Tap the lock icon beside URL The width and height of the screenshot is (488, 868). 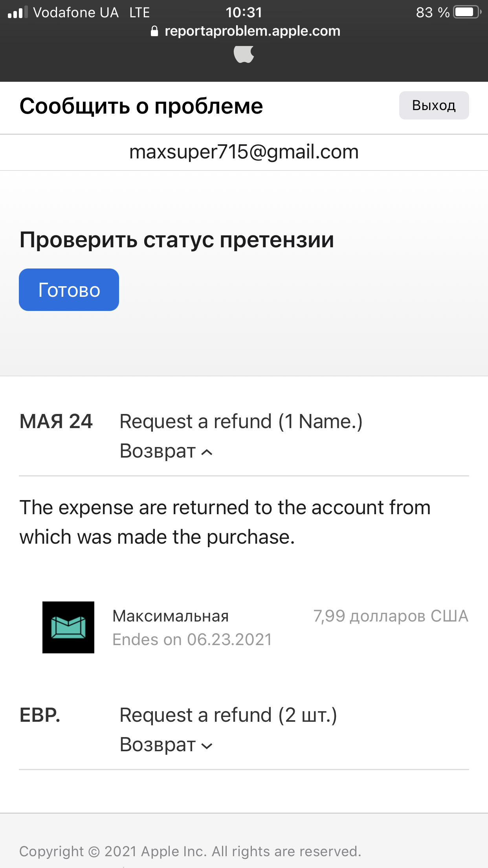[154, 31]
